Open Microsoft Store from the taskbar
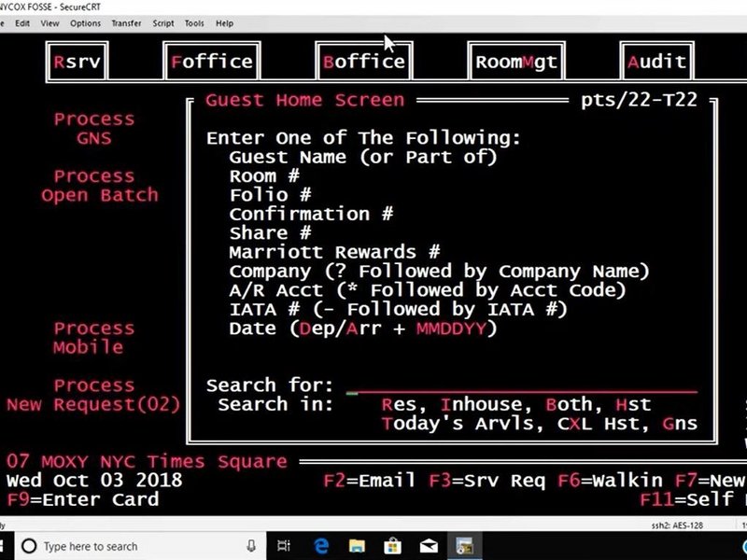The image size is (747, 560). point(392,546)
